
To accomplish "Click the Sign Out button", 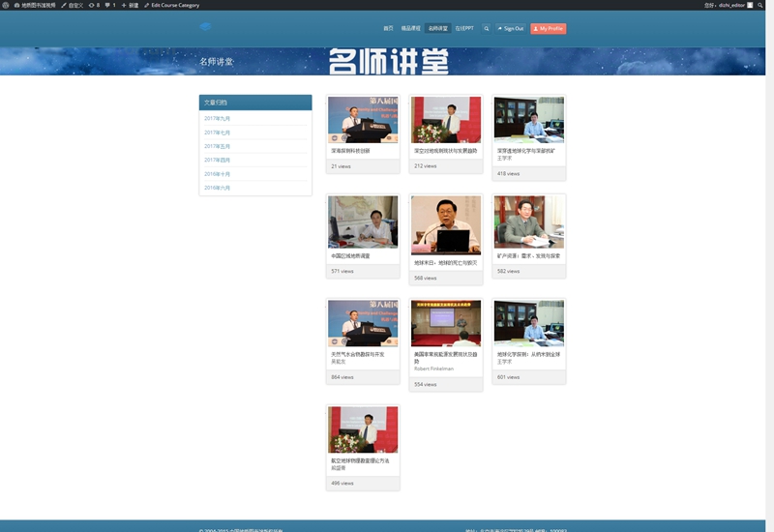I will point(510,28).
